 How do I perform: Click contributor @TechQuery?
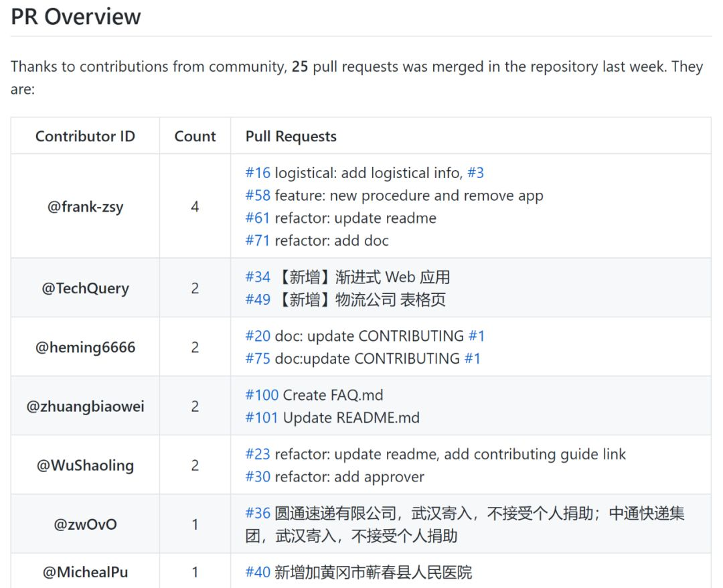tap(85, 288)
